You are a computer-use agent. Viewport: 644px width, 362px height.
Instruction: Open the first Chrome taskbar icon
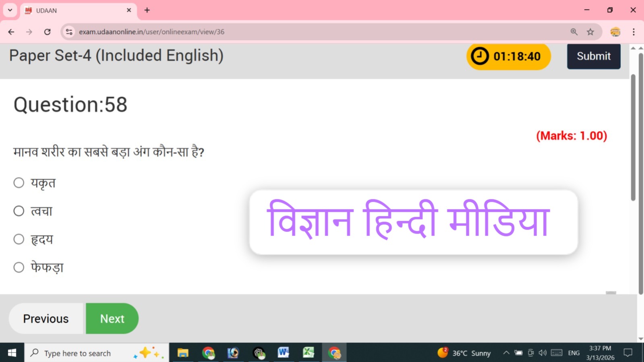click(x=208, y=353)
